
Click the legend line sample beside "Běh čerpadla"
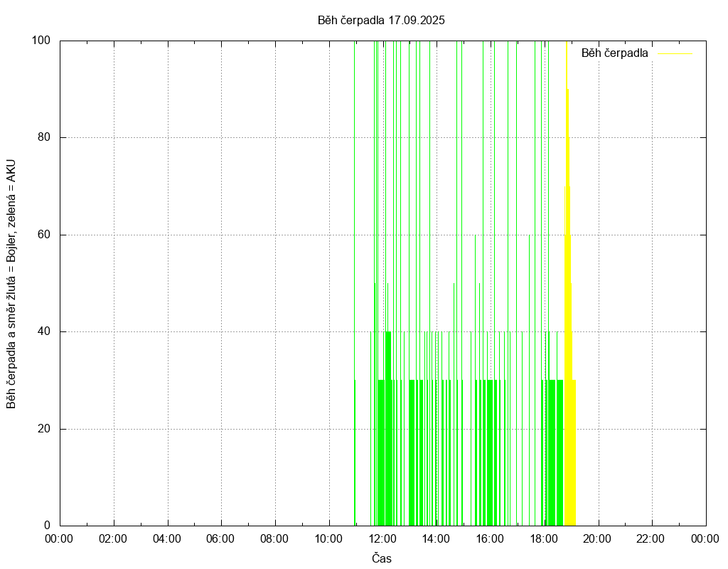coord(674,53)
